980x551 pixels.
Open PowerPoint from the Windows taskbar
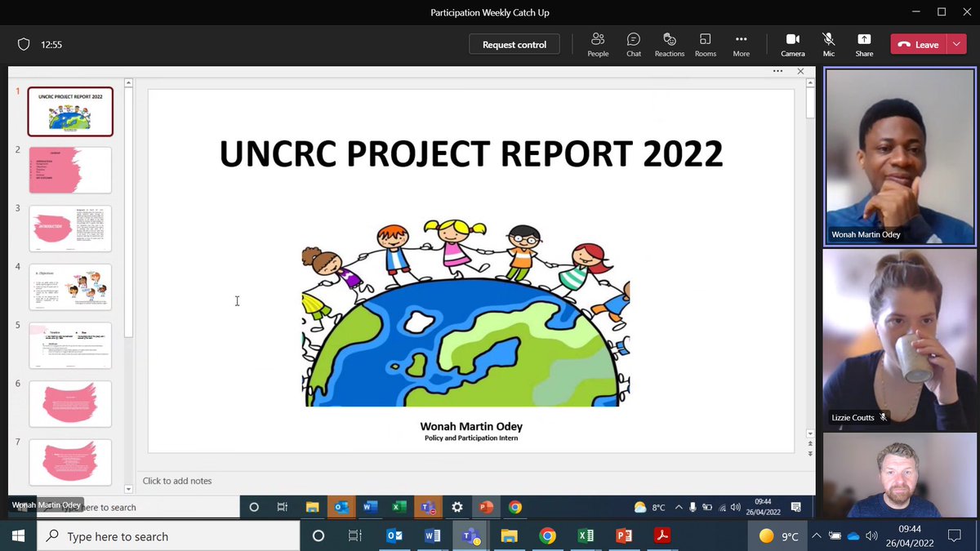pos(624,536)
